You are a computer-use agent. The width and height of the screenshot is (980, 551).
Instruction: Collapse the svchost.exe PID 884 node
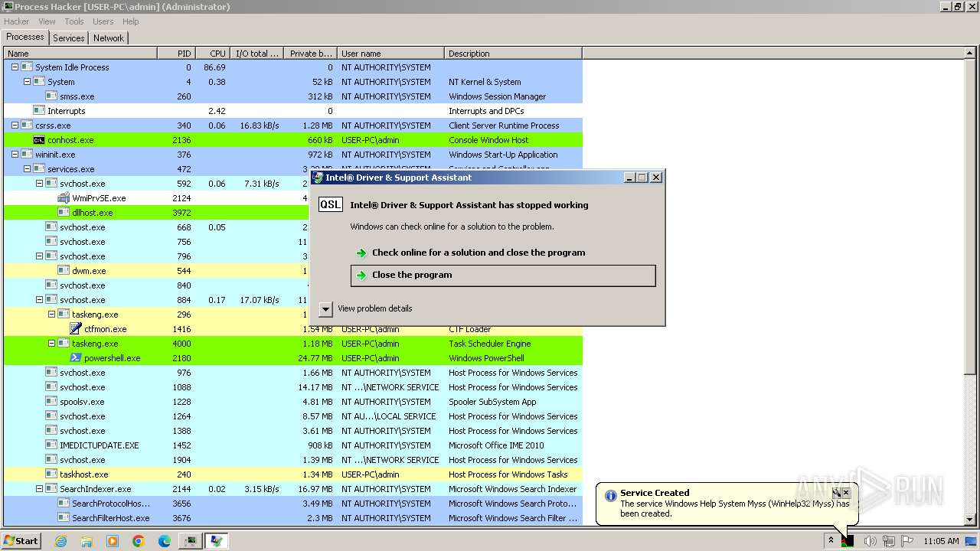39,300
